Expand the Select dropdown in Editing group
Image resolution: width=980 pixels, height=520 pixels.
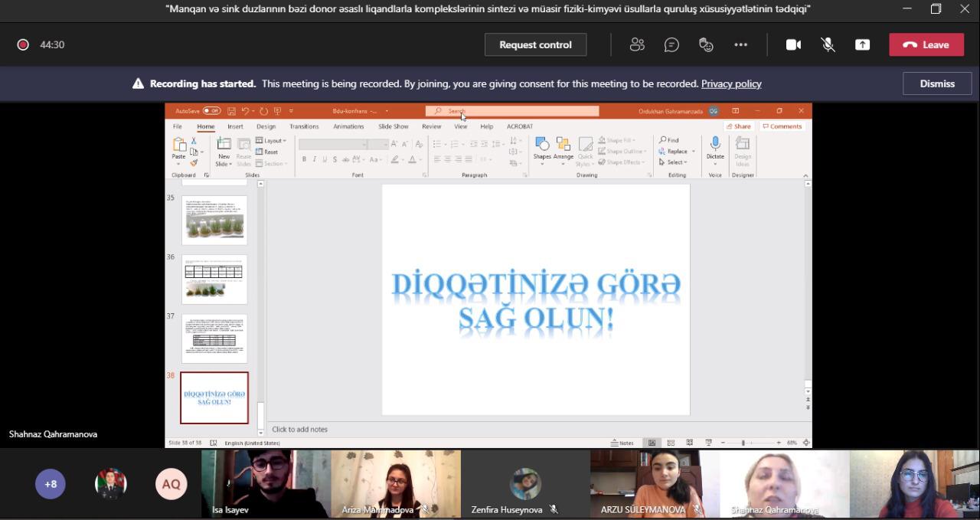coord(677,162)
